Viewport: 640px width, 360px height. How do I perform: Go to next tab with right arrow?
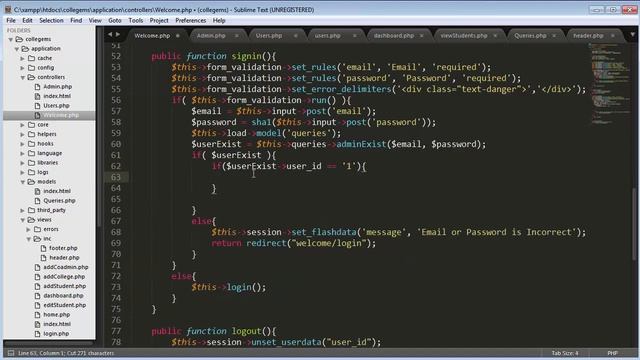tap(118, 35)
